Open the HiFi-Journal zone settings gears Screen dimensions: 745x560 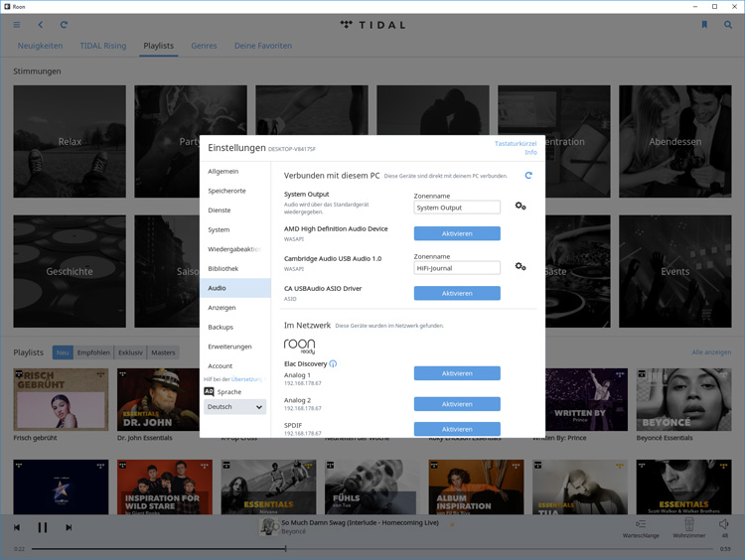pos(521,266)
